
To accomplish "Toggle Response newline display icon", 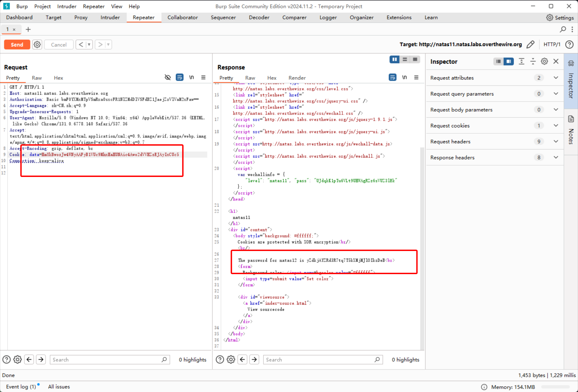I will 404,78.
